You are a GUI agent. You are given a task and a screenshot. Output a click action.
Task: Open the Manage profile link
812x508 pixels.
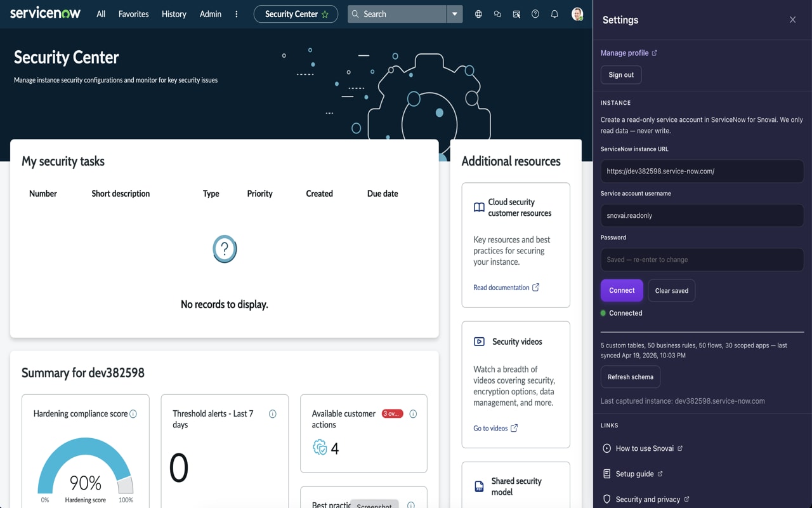pyautogui.click(x=625, y=53)
